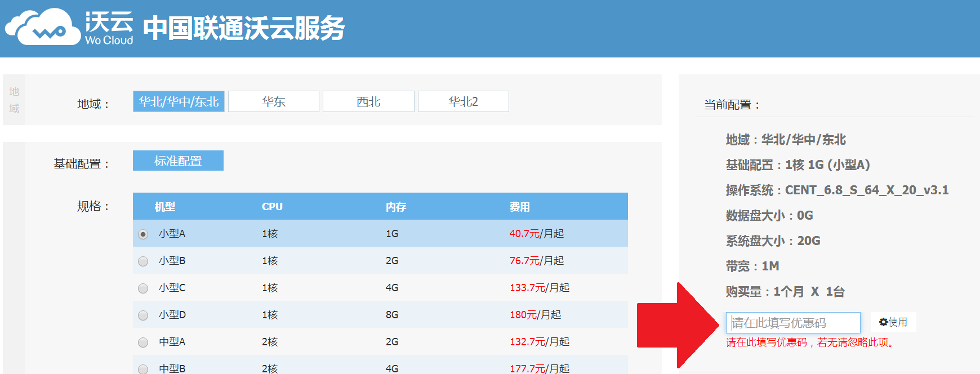Focus the 请在此填写优惠码 coupon input field
Screen dimensions: 980x374
[793, 323]
